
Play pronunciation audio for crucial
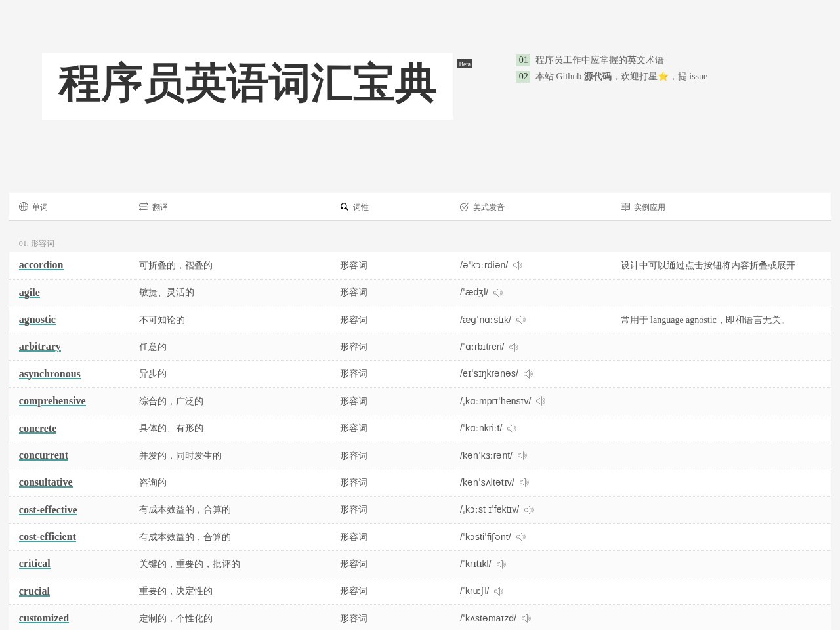coord(499,591)
